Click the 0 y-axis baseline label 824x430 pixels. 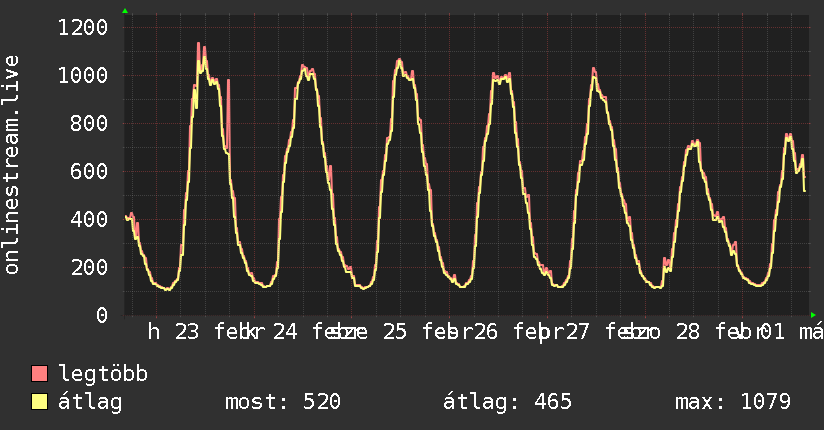pyautogui.click(x=102, y=315)
